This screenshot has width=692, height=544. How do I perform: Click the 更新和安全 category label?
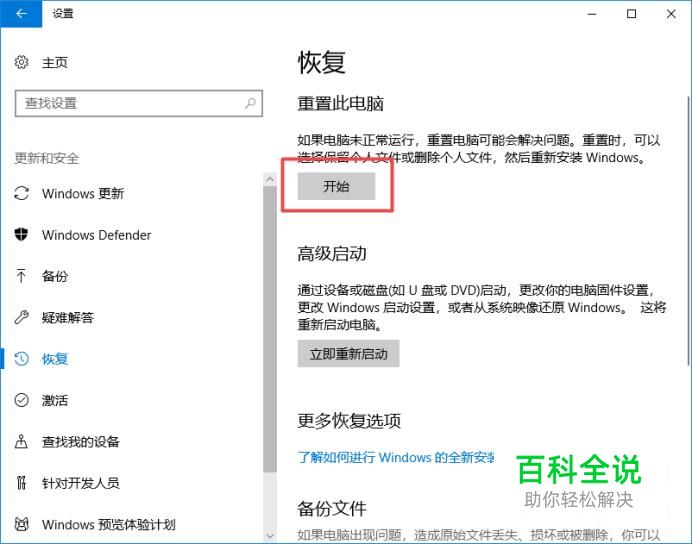(x=47, y=158)
